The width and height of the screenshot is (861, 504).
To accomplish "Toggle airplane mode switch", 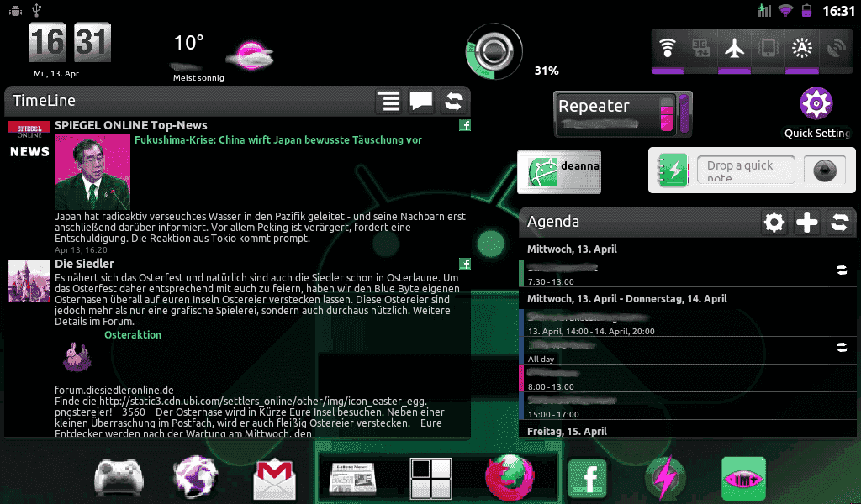I will (x=734, y=51).
